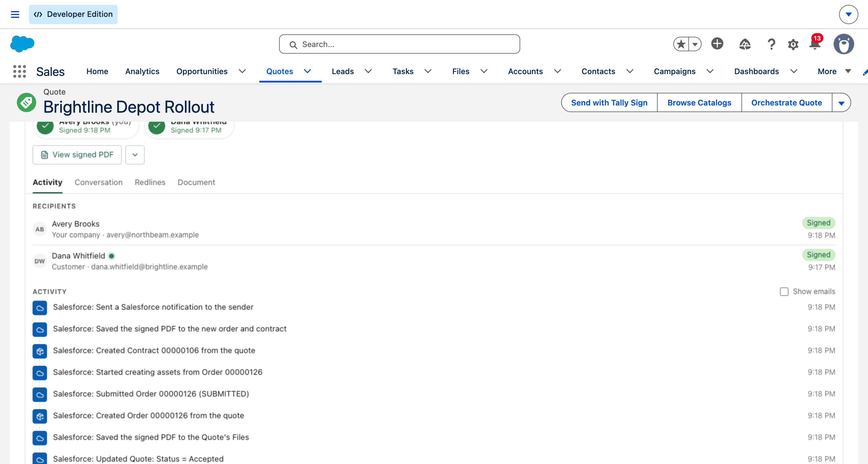Click the favorites star icon
The height and width of the screenshot is (464, 868).
coord(681,44)
